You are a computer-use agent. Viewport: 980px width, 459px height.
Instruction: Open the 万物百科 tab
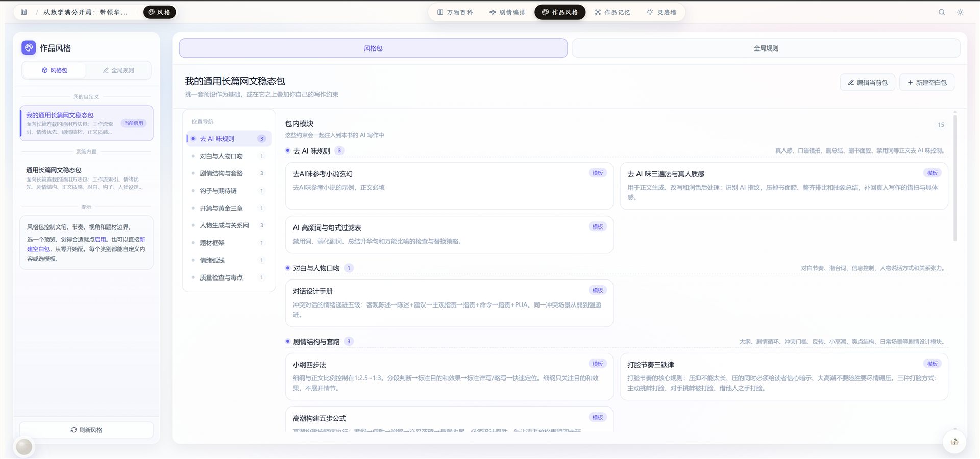point(455,12)
